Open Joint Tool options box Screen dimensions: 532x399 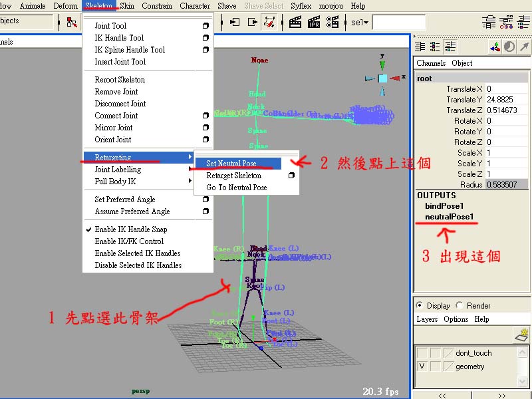tap(205, 26)
